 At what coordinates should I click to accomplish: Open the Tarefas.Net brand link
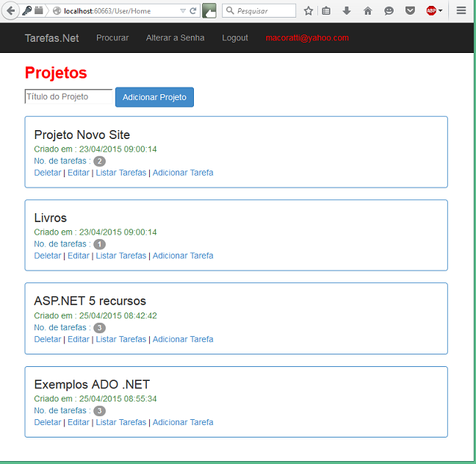51,38
